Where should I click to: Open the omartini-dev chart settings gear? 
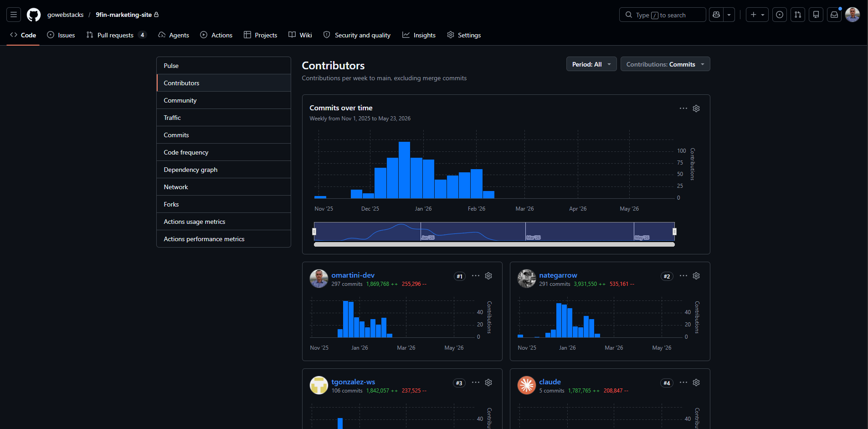[488, 276]
